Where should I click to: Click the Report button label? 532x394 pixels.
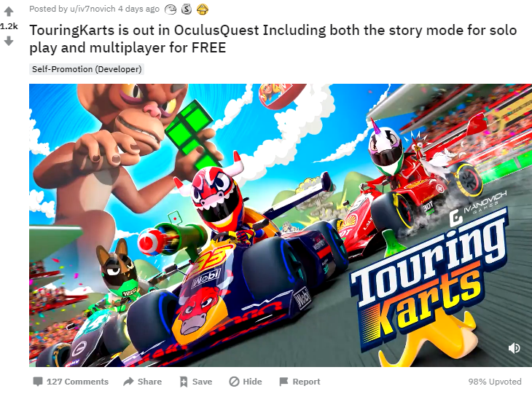[306, 382]
